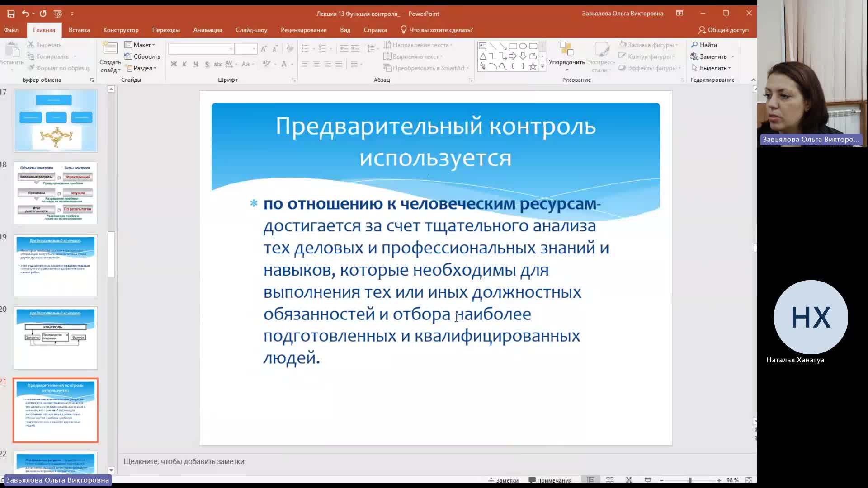Click decrease font size icon

pos(275,49)
